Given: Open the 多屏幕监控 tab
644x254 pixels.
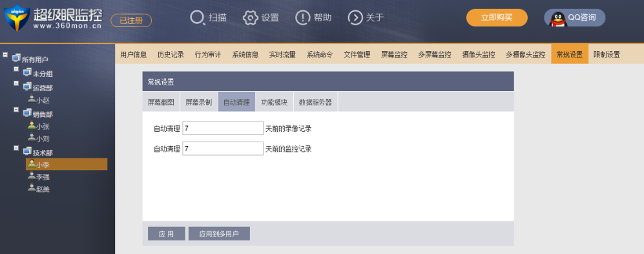Looking at the screenshot, I should [x=435, y=54].
